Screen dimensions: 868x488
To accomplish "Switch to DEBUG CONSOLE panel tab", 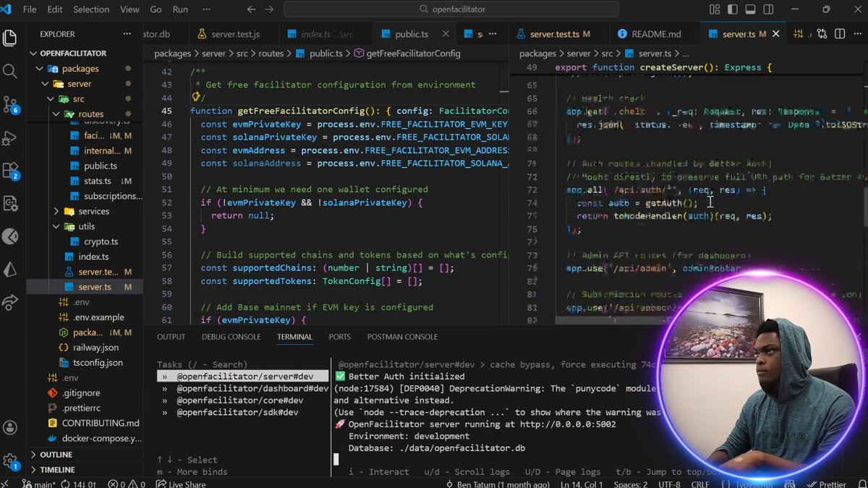I will (x=231, y=337).
